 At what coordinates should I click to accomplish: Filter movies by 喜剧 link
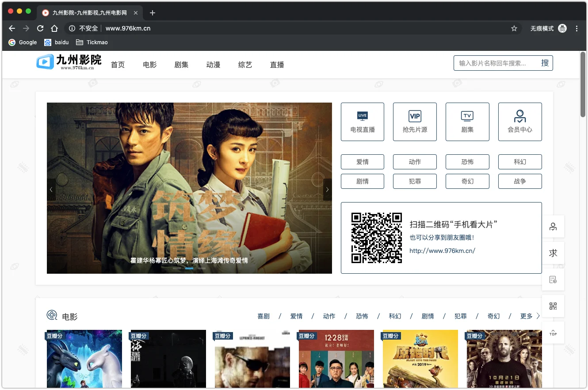tap(263, 316)
